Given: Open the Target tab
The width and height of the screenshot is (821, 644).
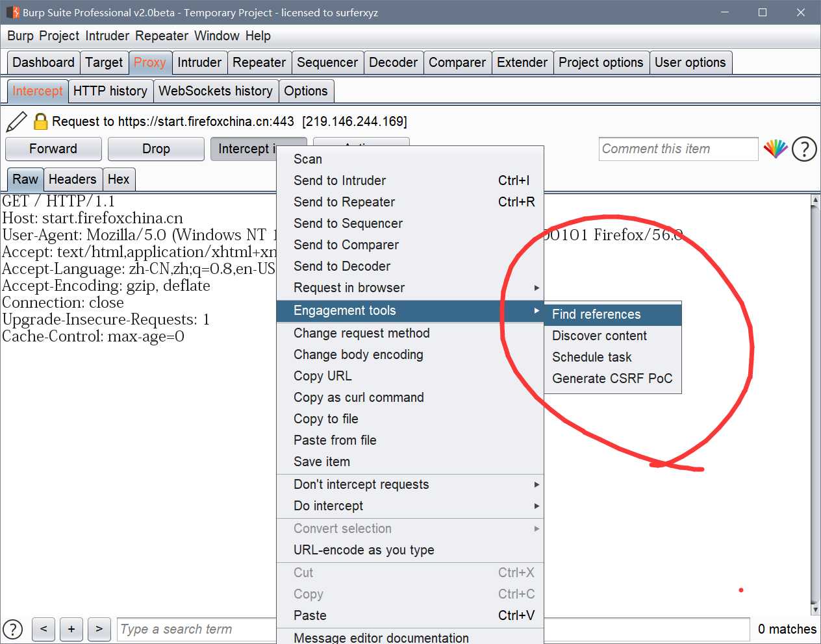Looking at the screenshot, I should pyautogui.click(x=104, y=62).
